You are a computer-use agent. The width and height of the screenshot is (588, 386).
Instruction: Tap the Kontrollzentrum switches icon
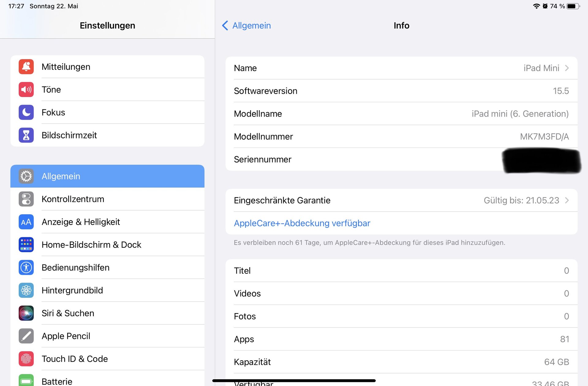(x=26, y=199)
